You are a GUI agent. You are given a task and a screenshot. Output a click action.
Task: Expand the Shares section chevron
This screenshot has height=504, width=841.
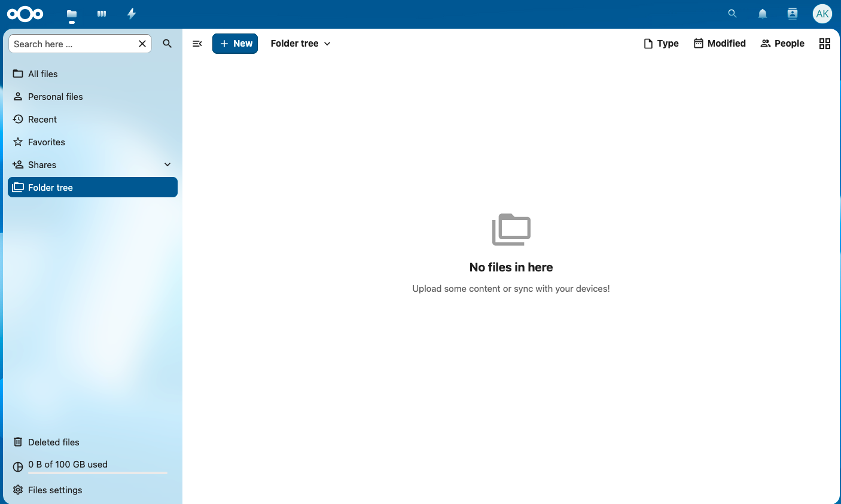(167, 164)
